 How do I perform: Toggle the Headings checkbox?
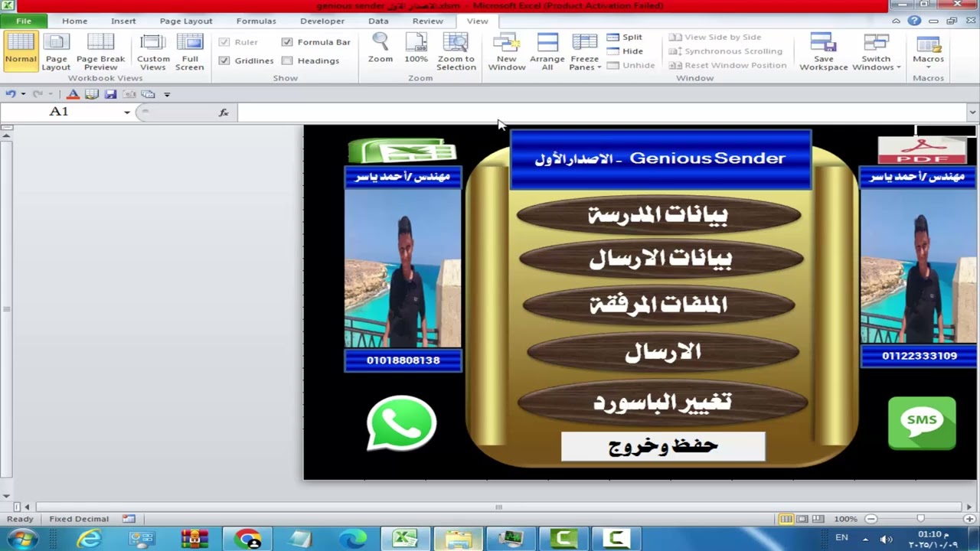287,60
